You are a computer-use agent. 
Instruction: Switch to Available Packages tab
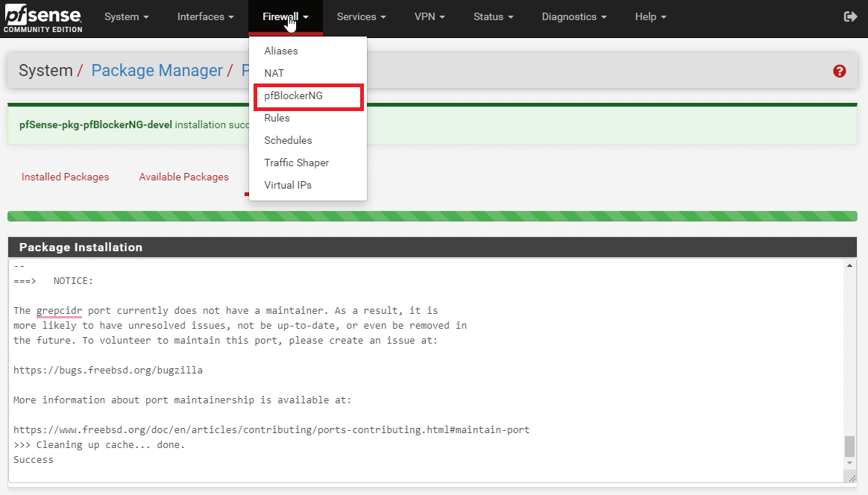click(x=183, y=177)
